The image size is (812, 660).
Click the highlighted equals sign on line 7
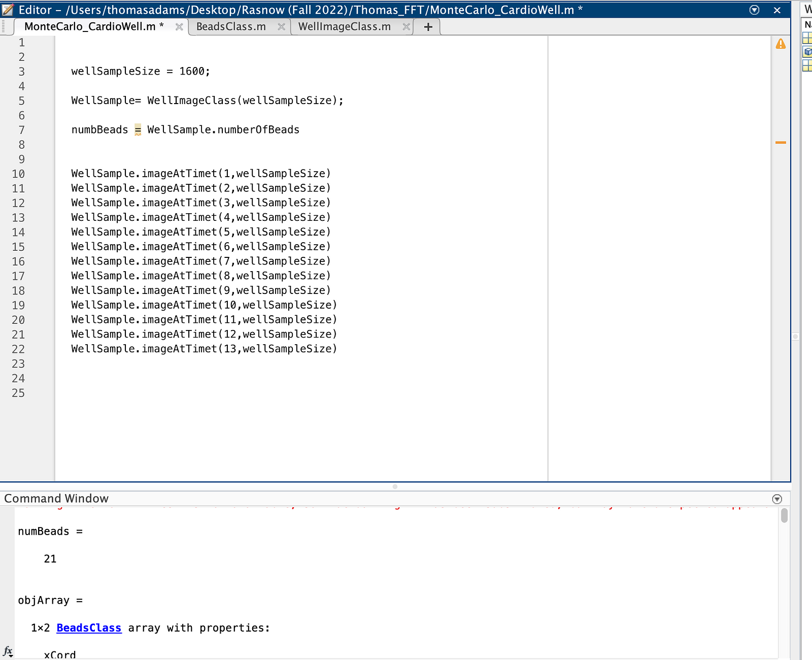pyautogui.click(x=138, y=130)
